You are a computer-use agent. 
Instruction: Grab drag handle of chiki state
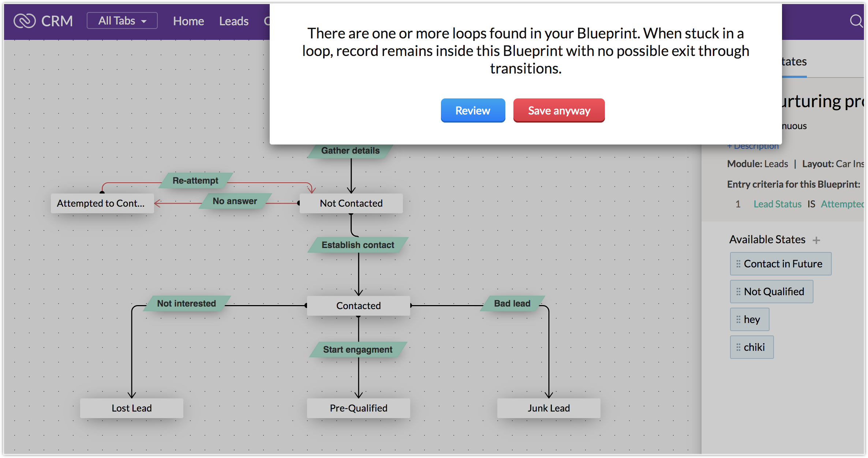738,347
